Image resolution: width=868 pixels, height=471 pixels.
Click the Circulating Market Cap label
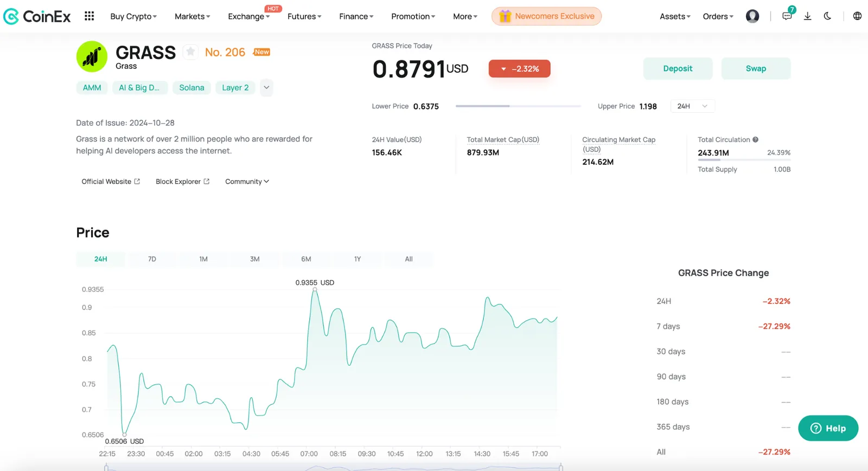click(618, 144)
